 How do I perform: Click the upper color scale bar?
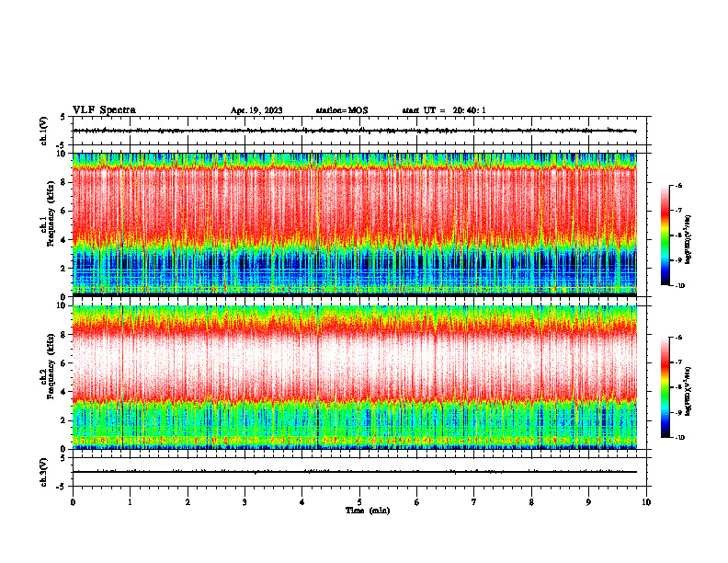coord(665,236)
